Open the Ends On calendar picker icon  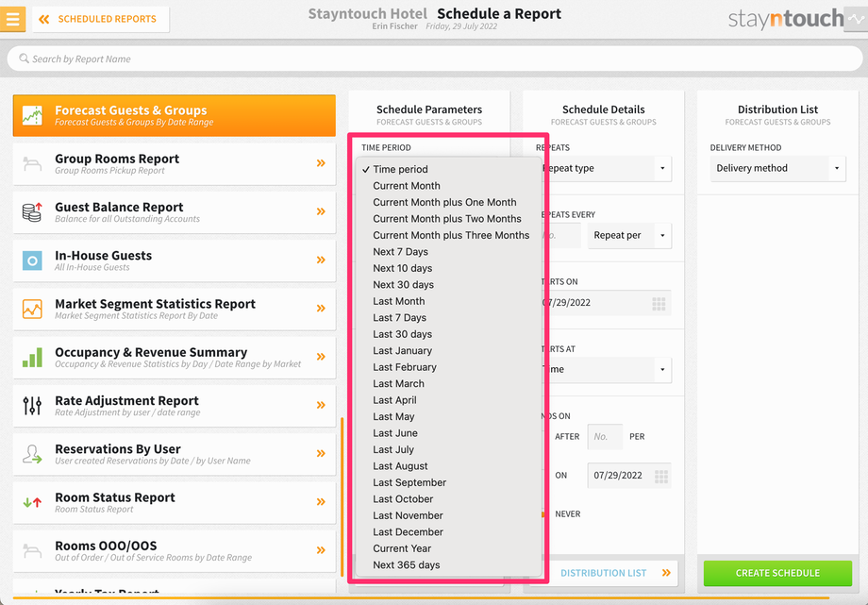tap(661, 476)
